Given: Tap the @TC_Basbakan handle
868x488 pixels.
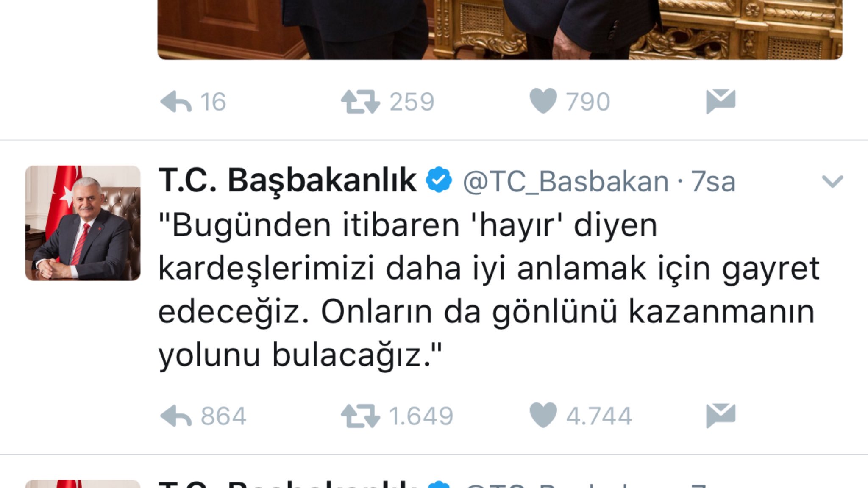Looking at the screenshot, I should (x=566, y=182).
